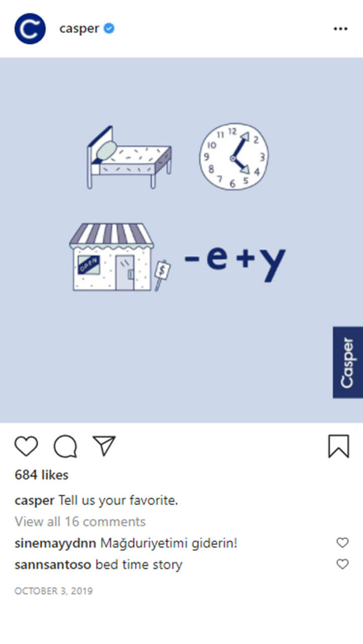The height and width of the screenshot is (644, 363).
Task: View the 684 likes list
Action: tap(42, 475)
